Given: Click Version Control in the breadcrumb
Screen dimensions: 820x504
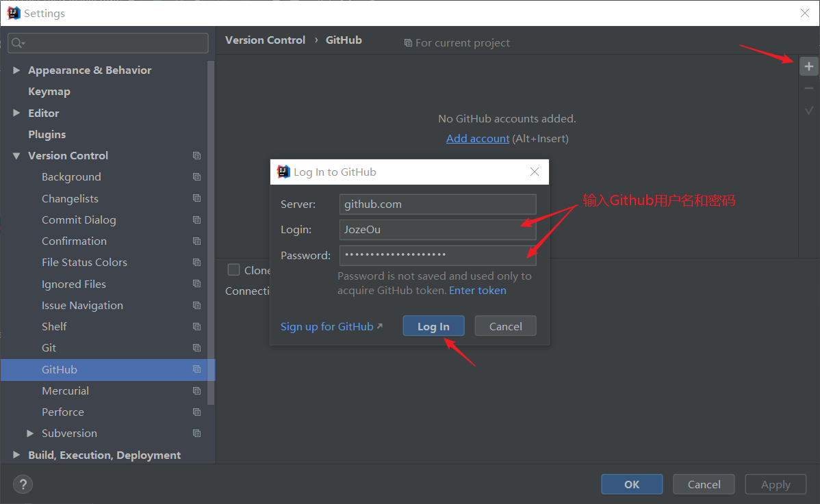Looking at the screenshot, I should click(x=265, y=40).
